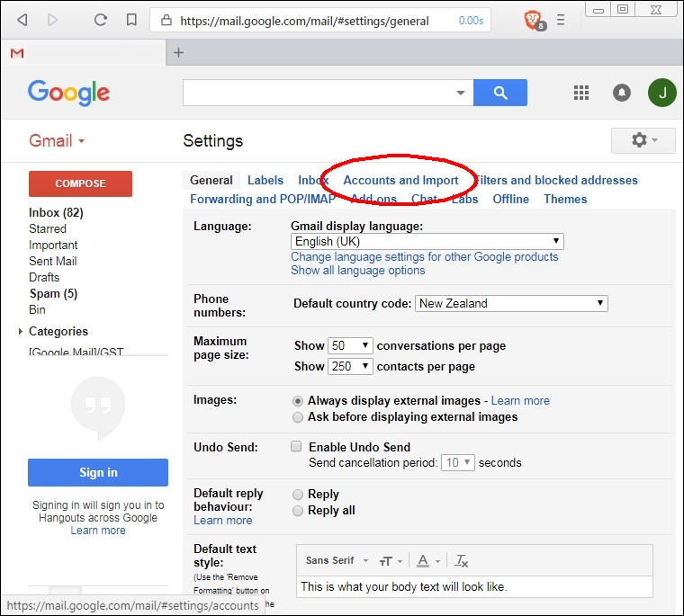Open the contacts per page dropdown

(350, 366)
